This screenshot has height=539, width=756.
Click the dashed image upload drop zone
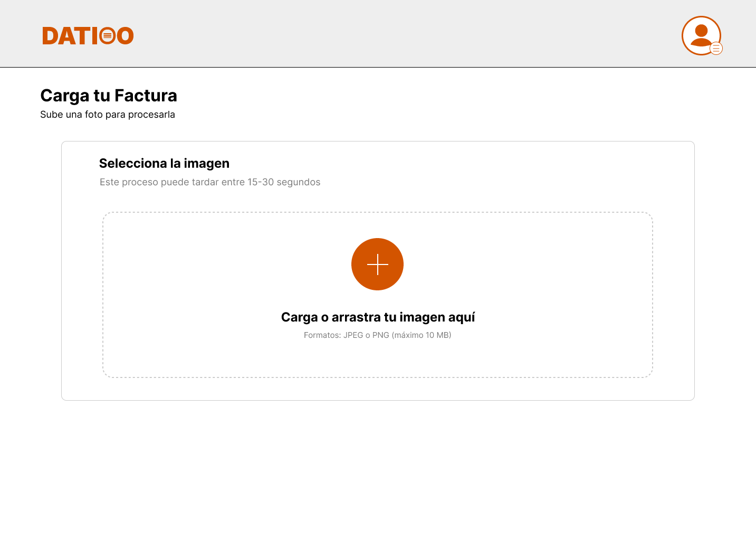pos(377,294)
